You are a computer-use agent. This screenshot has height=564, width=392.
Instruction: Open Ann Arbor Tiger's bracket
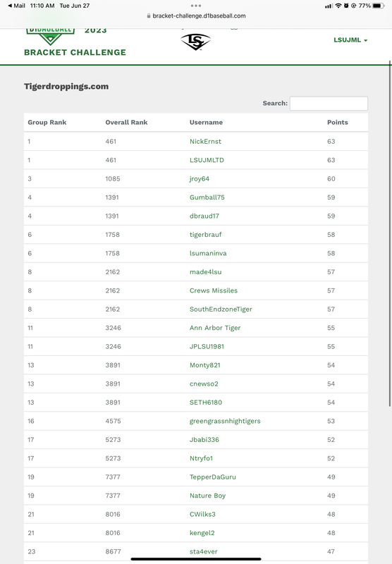tap(215, 328)
